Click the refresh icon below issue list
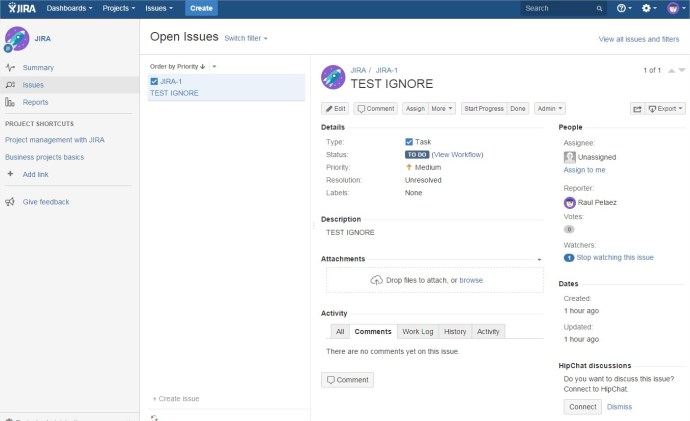The image size is (690, 421). pos(154,416)
